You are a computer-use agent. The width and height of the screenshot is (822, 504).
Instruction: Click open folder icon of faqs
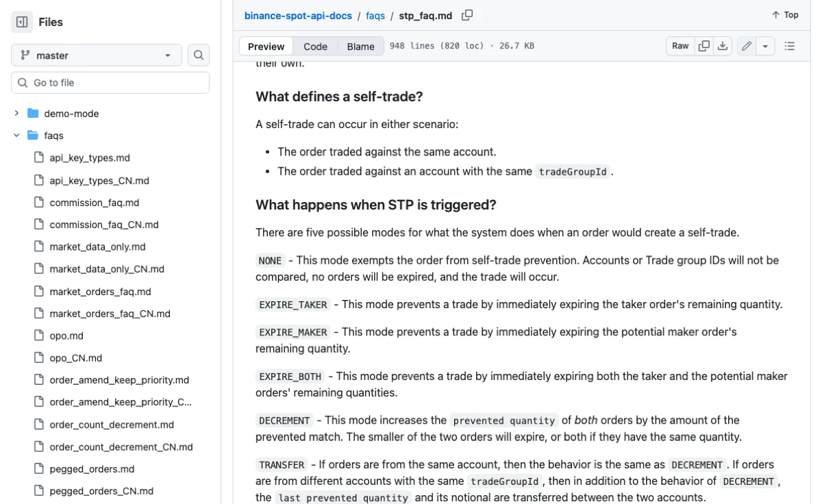(33, 136)
